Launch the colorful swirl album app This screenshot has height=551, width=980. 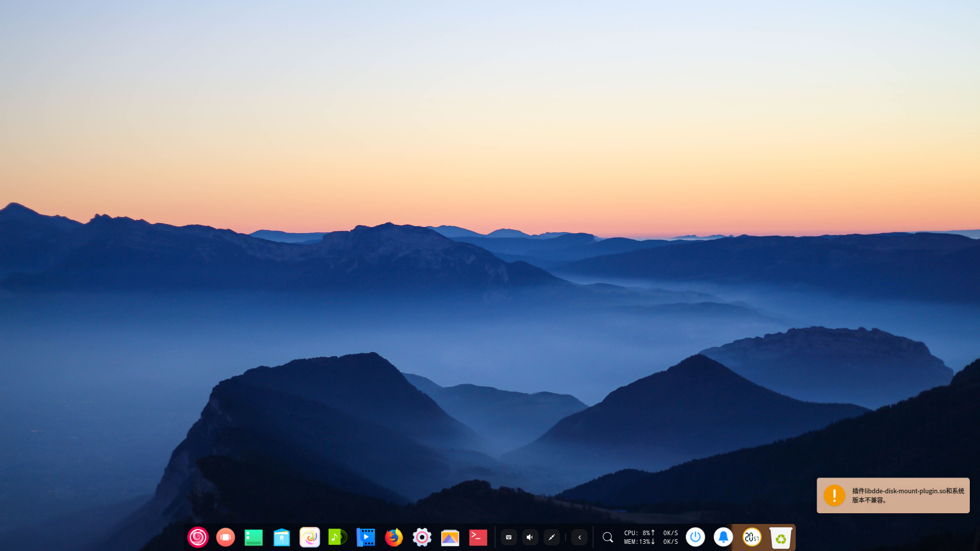pos(310,537)
